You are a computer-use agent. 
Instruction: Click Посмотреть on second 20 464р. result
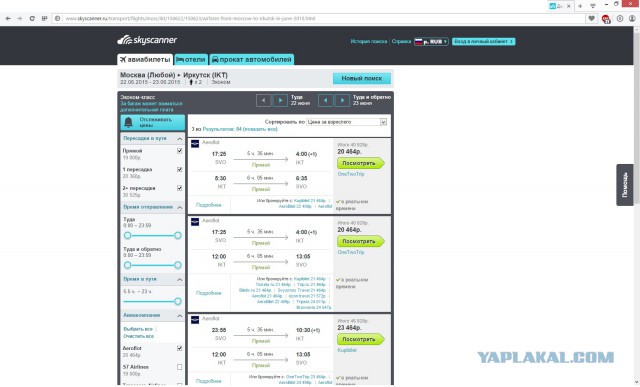[360, 241]
